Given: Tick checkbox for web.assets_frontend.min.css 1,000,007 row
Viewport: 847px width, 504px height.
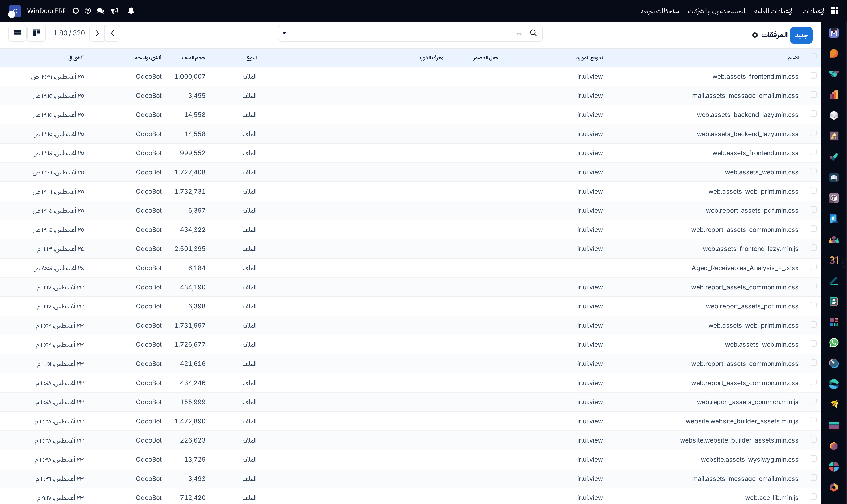Looking at the screenshot, I should pos(814,75).
